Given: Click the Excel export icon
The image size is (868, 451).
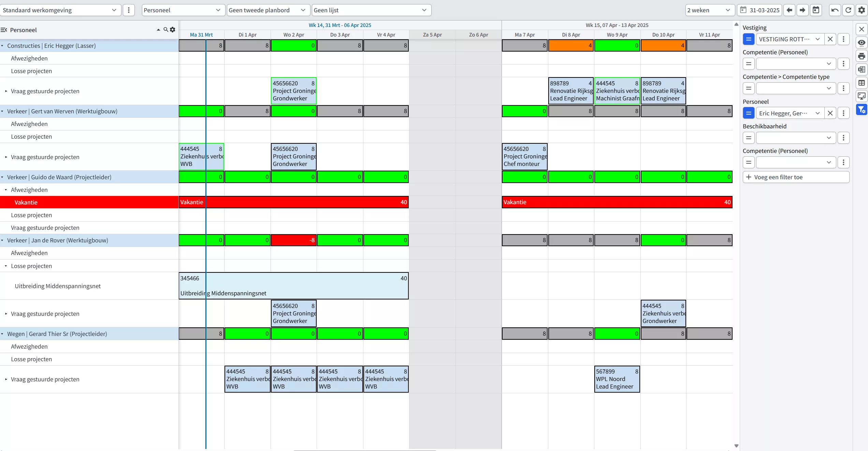Looking at the screenshot, I should (862, 69).
